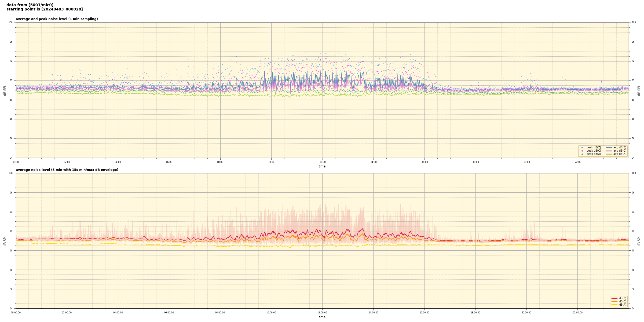Click the 12:00 tick on upper time axis

point(322,162)
